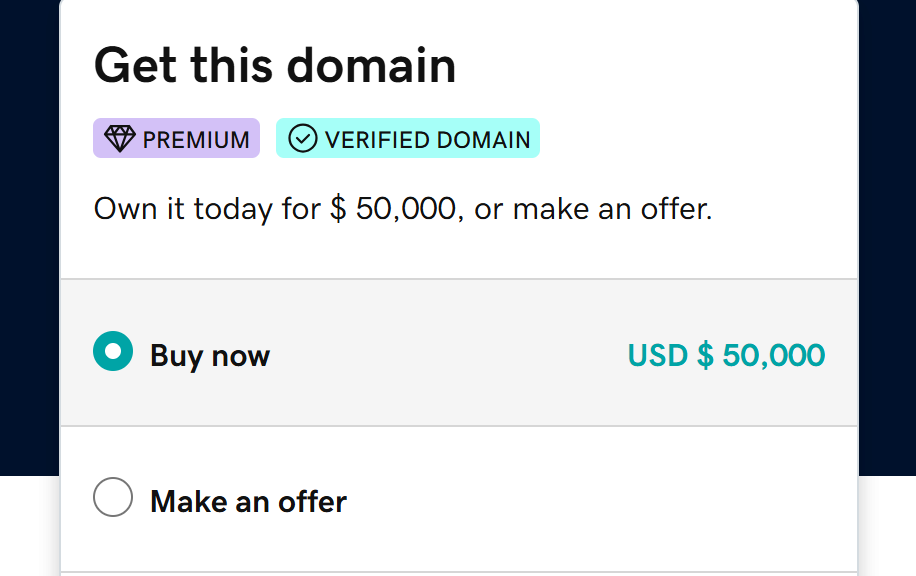This screenshot has height=576, width=916.
Task: Click empty space right of Make an offer
Action: 600,500
